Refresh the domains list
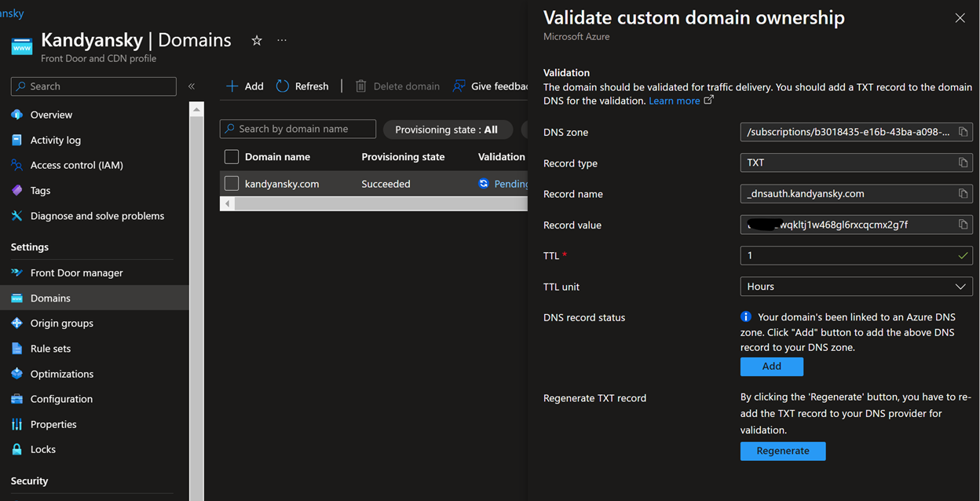Screen dimensions: 980x501 tap(302, 86)
